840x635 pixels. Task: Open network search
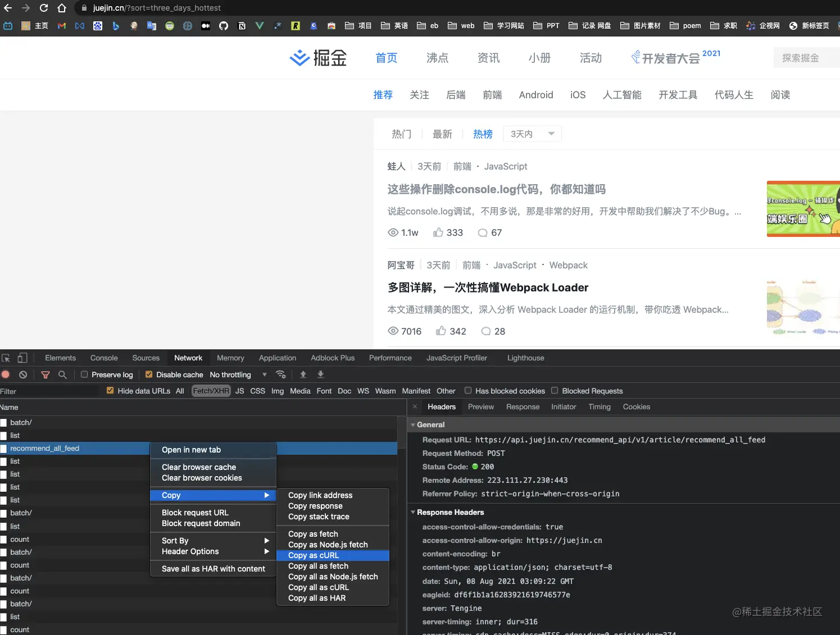(62, 374)
